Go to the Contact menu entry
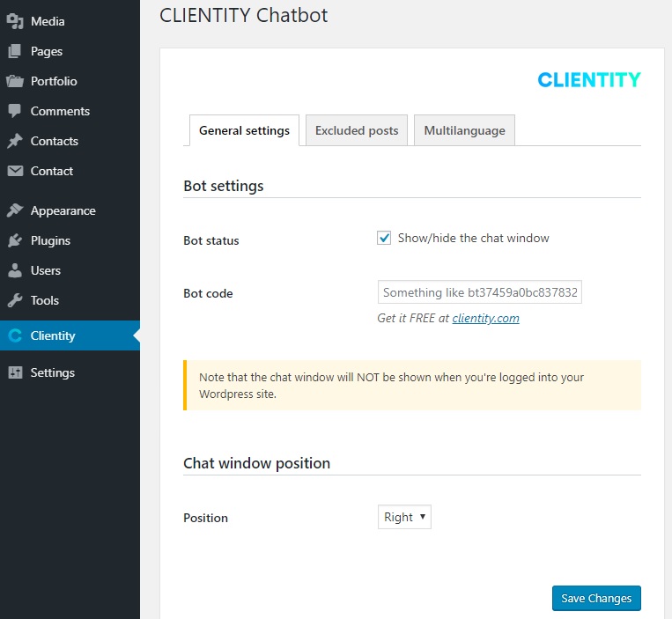Screen dimensions: 672x619 click(x=70, y=171)
